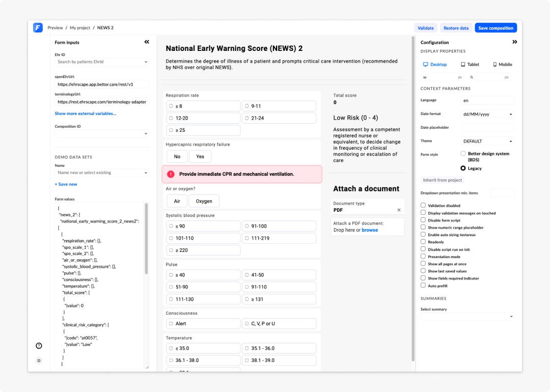Save the composition
This screenshot has height=392, width=550.
496,28
